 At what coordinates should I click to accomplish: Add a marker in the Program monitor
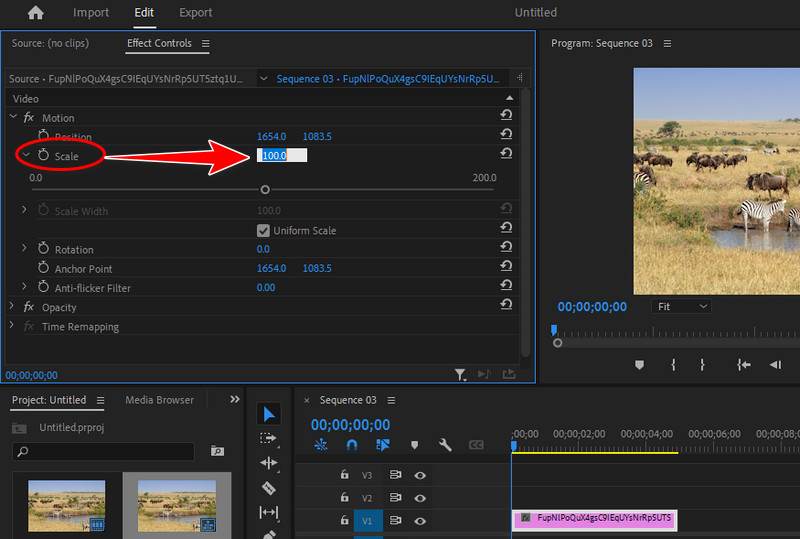pos(639,365)
